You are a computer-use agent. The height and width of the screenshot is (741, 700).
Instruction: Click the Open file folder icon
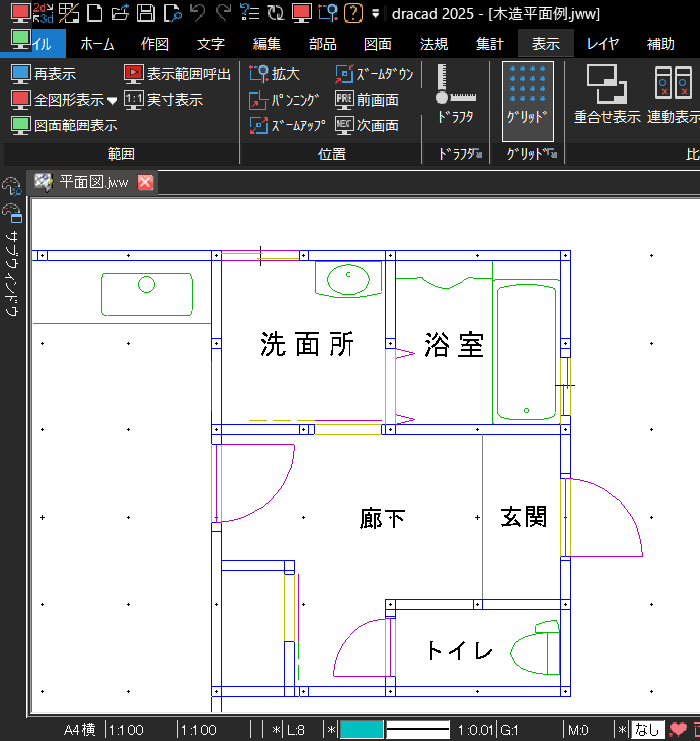[x=119, y=13]
